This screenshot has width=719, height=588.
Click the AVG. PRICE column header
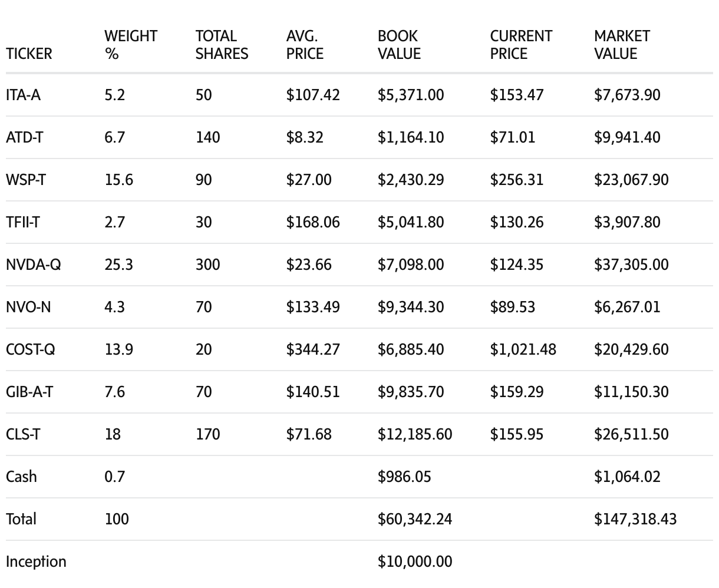[305, 45]
